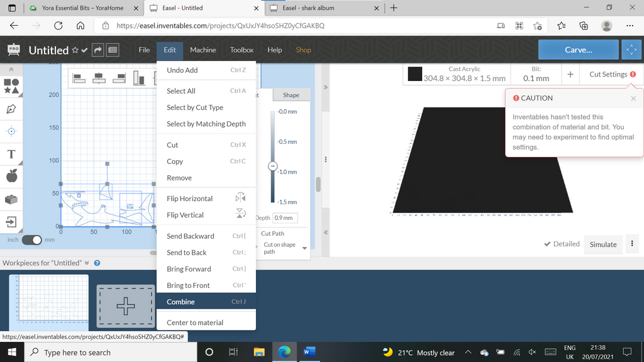Select the Pen drawing tool

pyautogui.click(x=11, y=109)
